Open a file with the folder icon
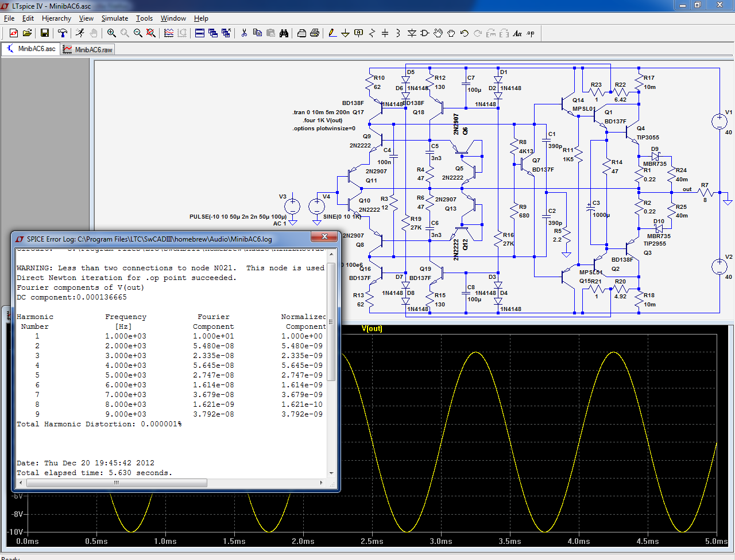The width and height of the screenshot is (735, 560). (x=27, y=33)
